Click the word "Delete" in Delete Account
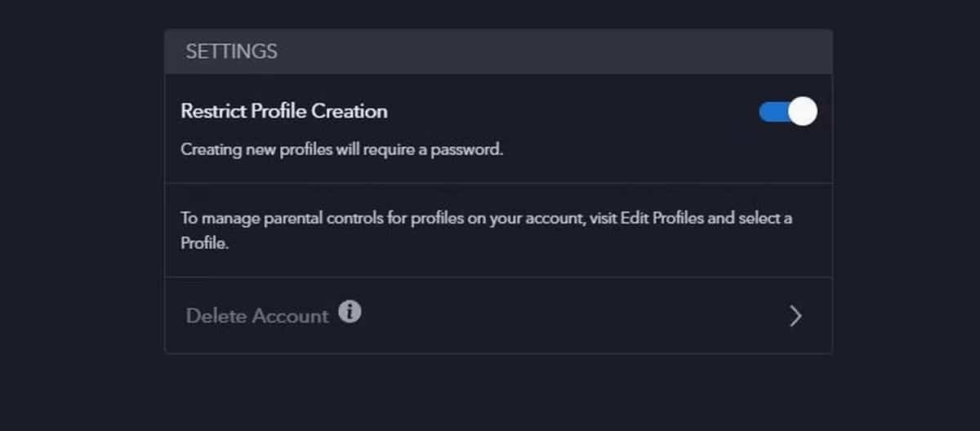The image size is (980, 431). coord(216,316)
